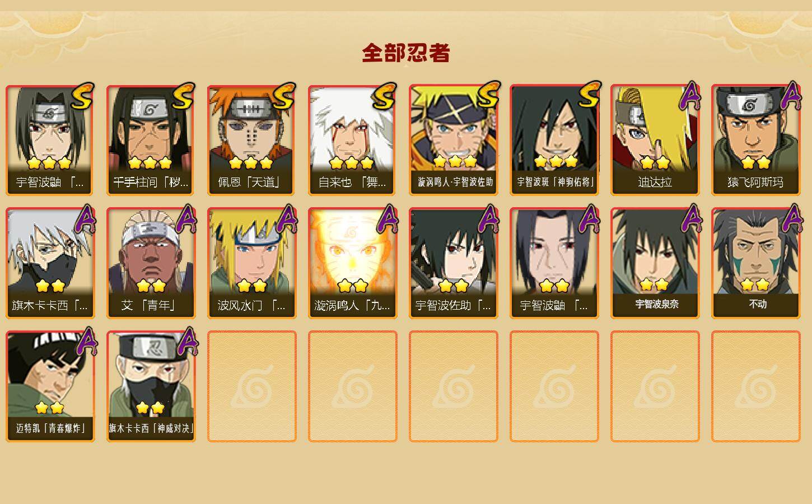This screenshot has height=504, width=812.
Task: Click the A rank badge on 旗木卡卡西 silver-hair card
Action: pos(85,219)
